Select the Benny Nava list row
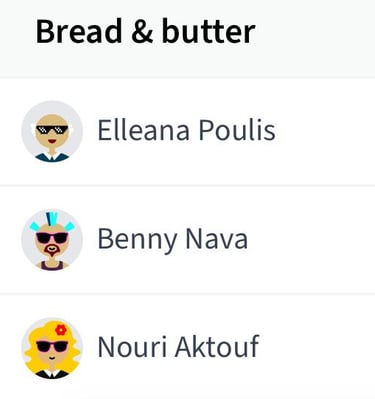375x399 pixels. (187, 240)
